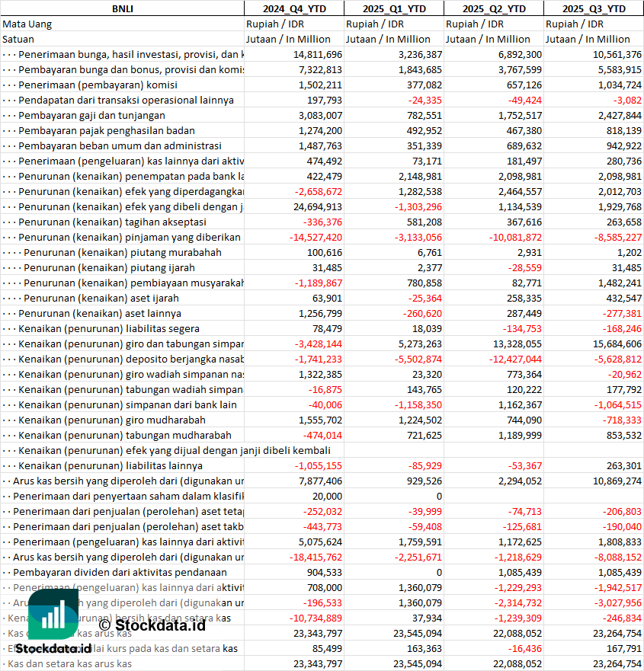The image size is (644, 671).
Task: Select red value -336,376
Action: click(322, 222)
